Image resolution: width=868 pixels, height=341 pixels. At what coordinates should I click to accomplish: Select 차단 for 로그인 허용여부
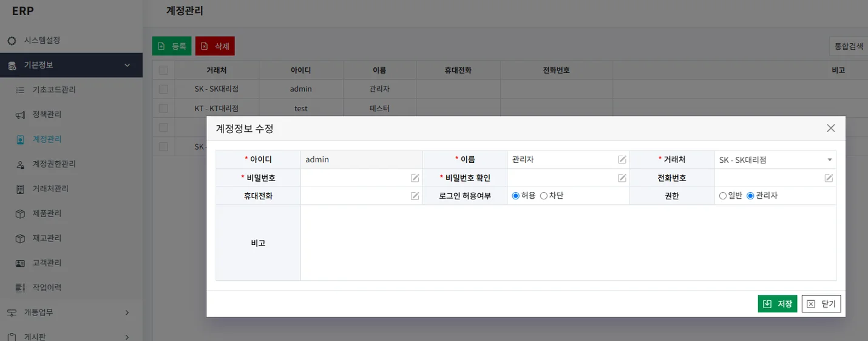544,196
